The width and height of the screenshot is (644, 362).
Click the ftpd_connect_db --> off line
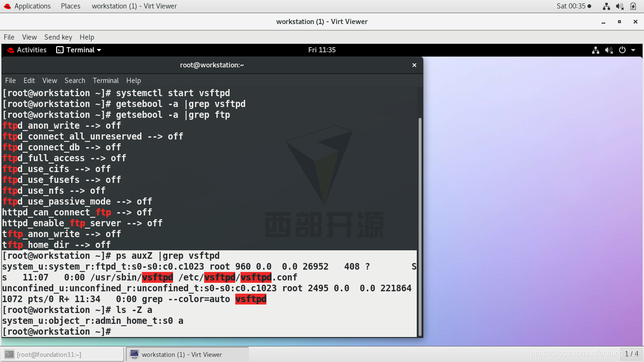(62, 147)
